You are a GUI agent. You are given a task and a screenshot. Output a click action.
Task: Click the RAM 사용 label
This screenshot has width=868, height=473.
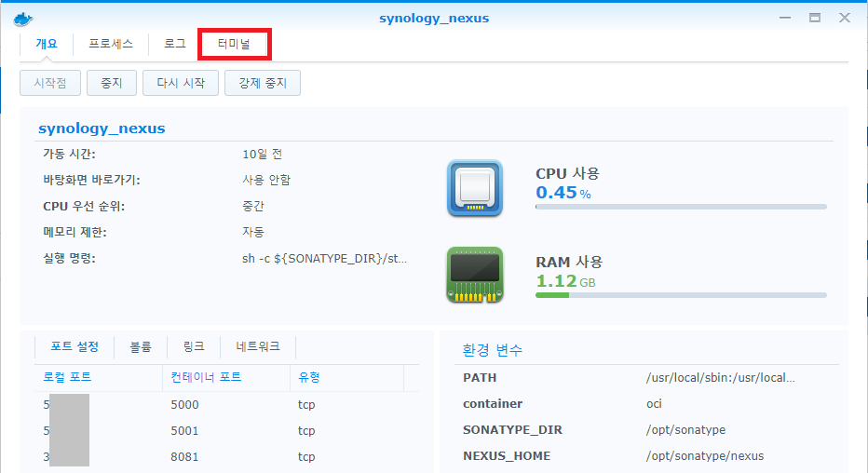[568, 263]
